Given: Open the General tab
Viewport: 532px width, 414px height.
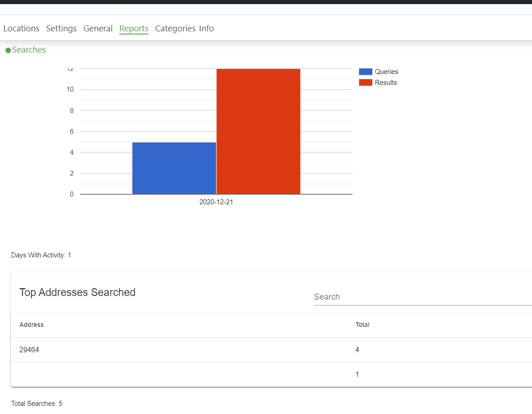Looking at the screenshot, I should [x=98, y=29].
